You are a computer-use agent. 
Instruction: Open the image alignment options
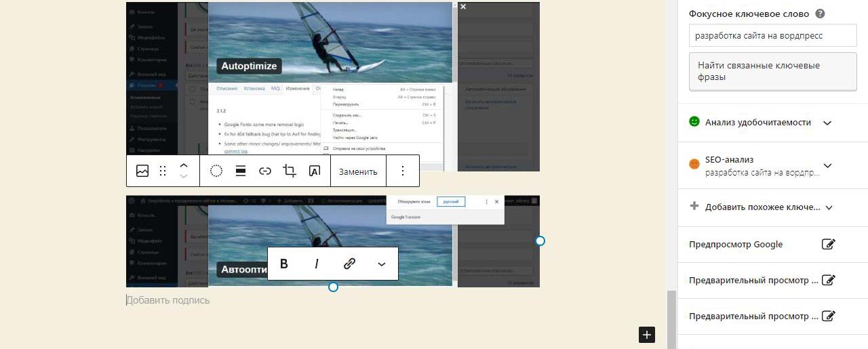[x=240, y=171]
